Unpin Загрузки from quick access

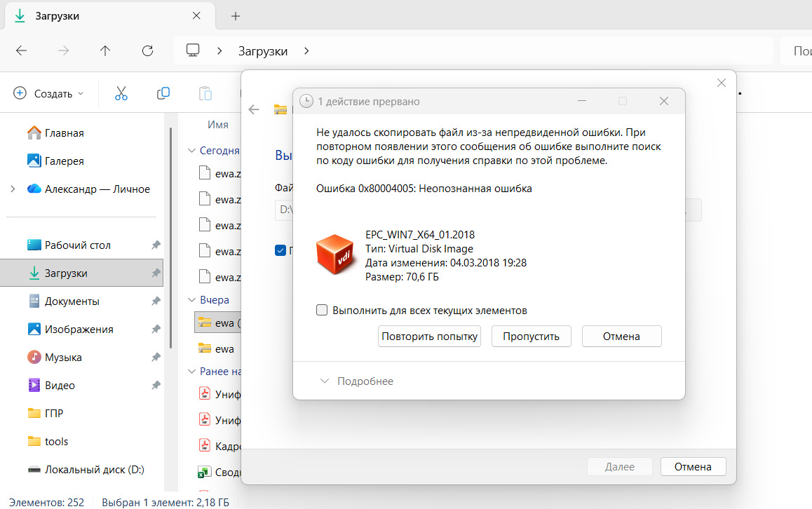pyautogui.click(x=156, y=273)
